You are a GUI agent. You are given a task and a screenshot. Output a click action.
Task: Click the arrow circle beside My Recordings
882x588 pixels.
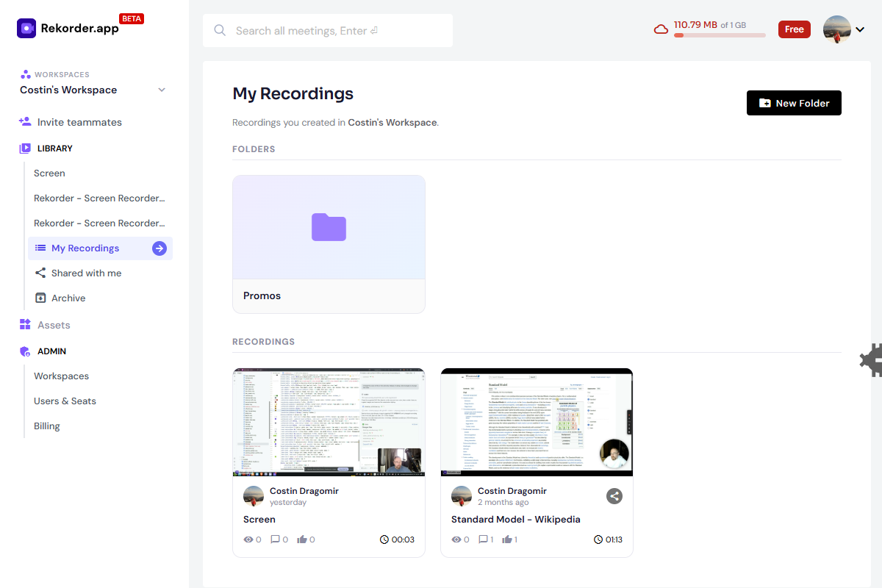[x=159, y=248]
